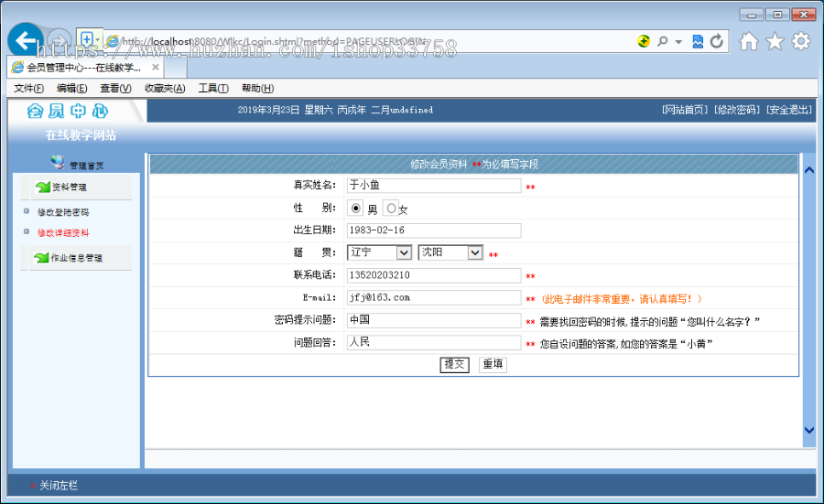
Task: Open favorites star icon
Action: 775,41
